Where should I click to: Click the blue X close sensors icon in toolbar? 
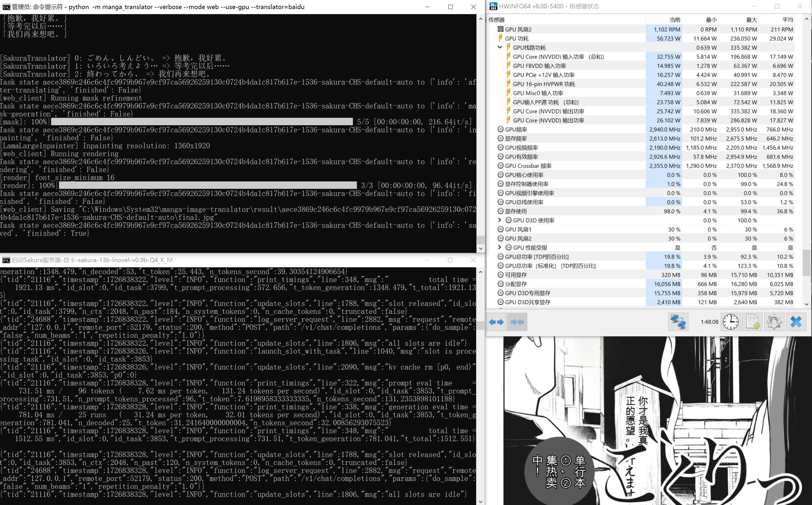pyautogui.click(x=796, y=322)
